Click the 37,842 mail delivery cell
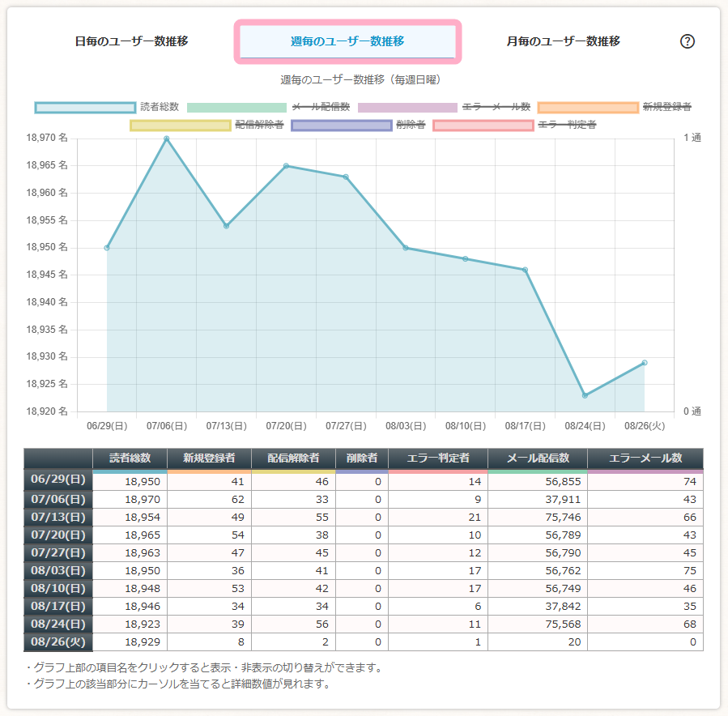This screenshot has height=716, width=728. [538, 607]
